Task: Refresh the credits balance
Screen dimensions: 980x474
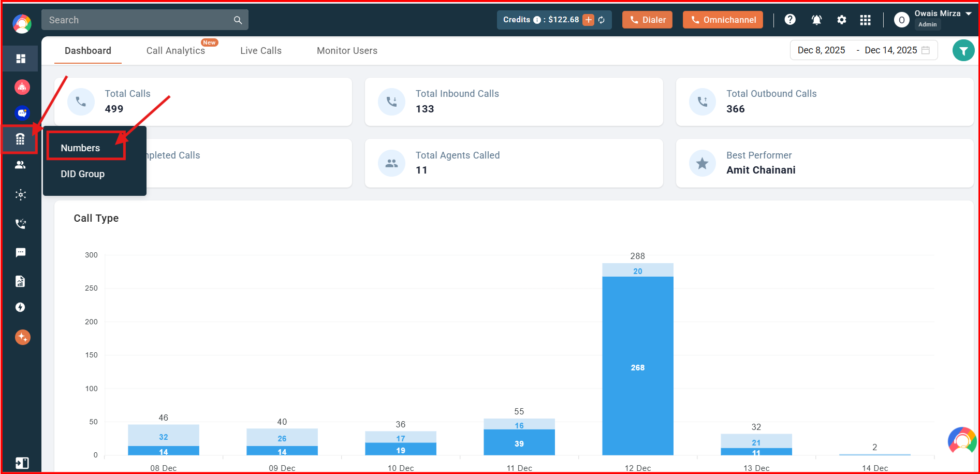Action: pyautogui.click(x=602, y=20)
